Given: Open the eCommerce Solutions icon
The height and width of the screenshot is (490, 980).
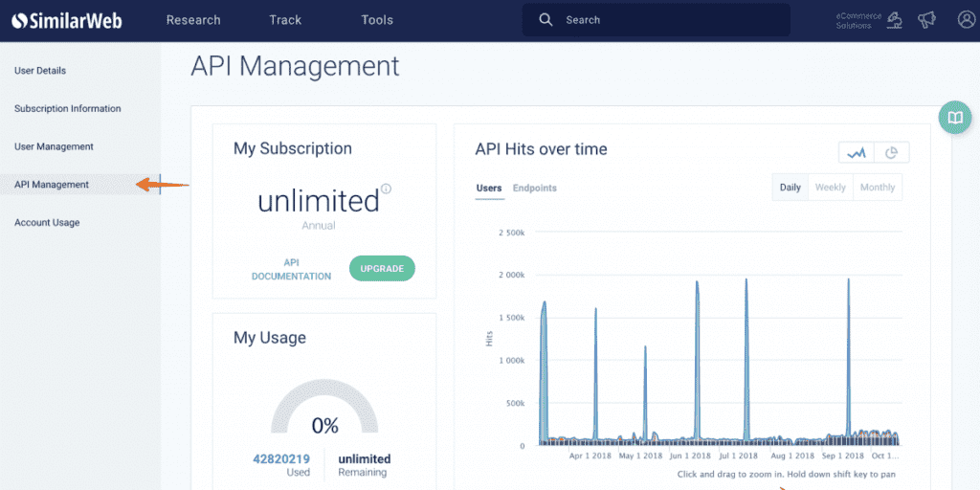Looking at the screenshot, I should 894,20.
